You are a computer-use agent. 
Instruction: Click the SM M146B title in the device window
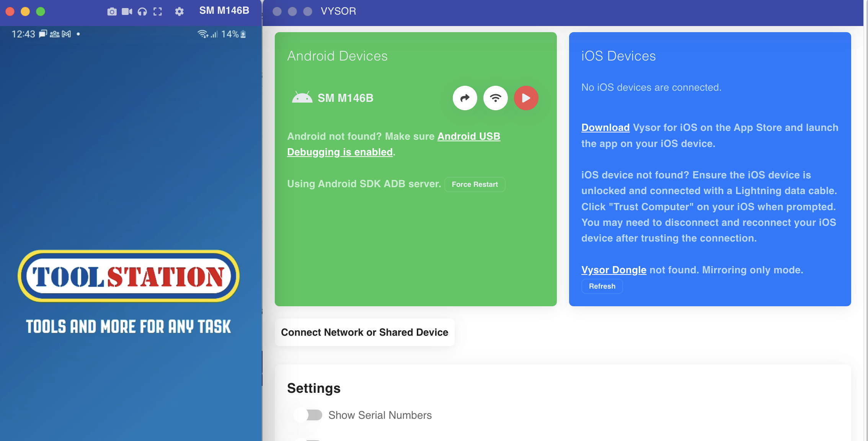224,10
